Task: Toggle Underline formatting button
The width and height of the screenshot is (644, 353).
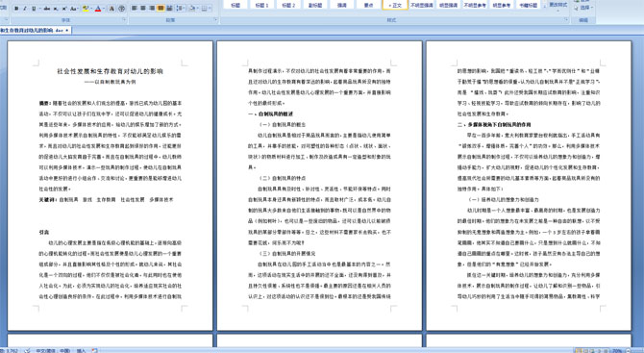Action: coord(34,9)
